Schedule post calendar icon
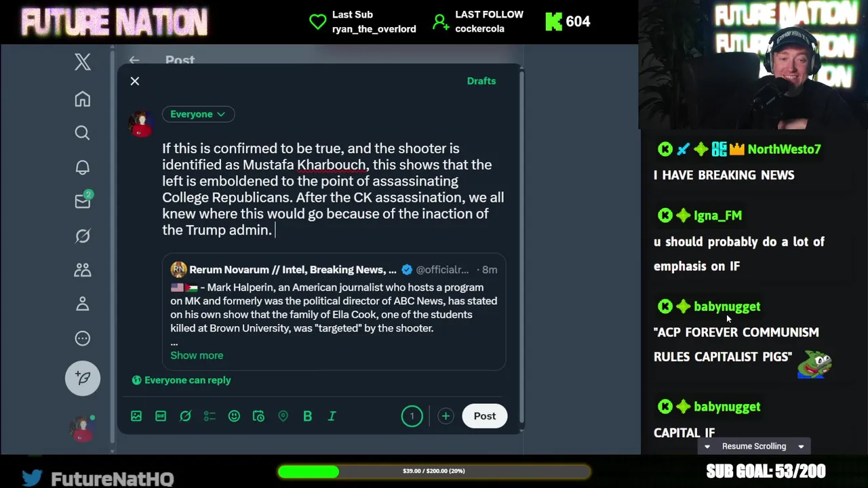The width and height of the screenshot is (868, 488). [258, 416]
